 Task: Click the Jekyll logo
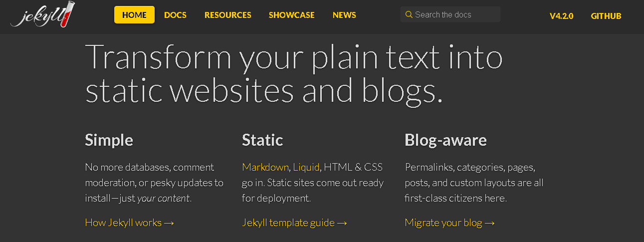pyautogui.click(x=43, y=15)
